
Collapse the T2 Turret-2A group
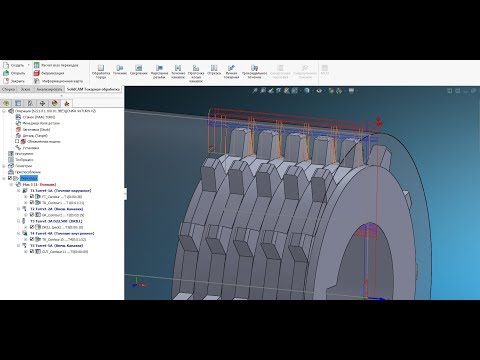pyautogui.click(x=19, y=209)
